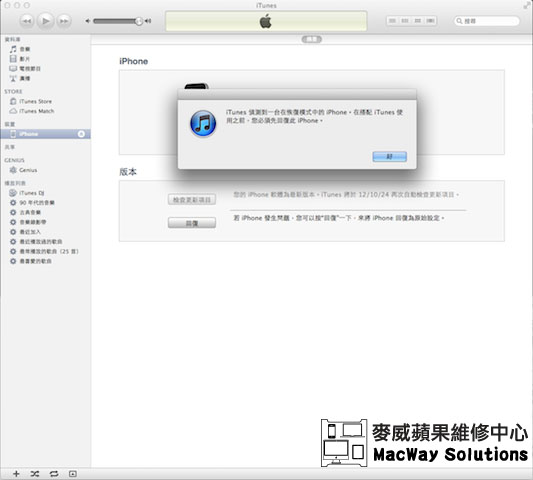Switch to Cover Flow view
The height and width of the screenshot is (480, 533).
coord(430,21)
